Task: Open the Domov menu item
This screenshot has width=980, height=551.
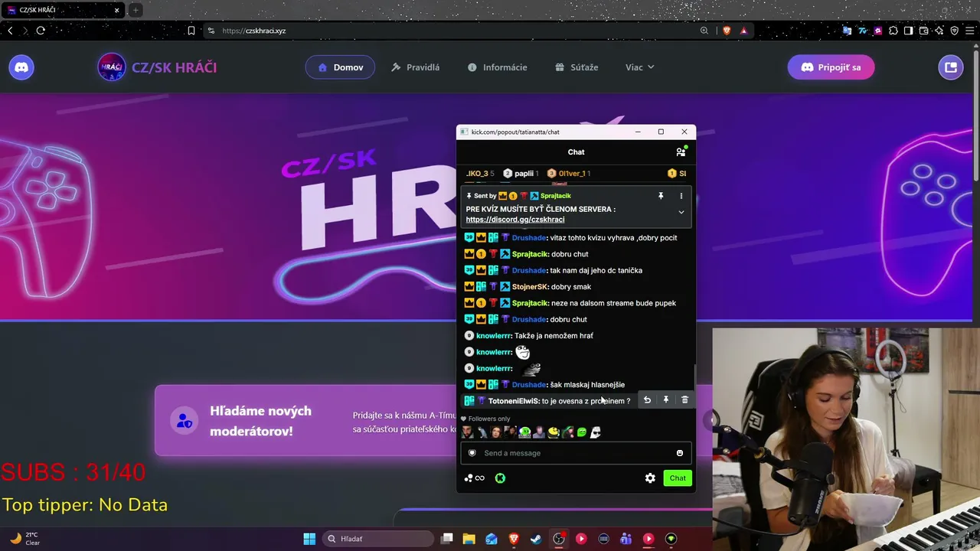Action: pyautogui.click(x=341, y=67)
